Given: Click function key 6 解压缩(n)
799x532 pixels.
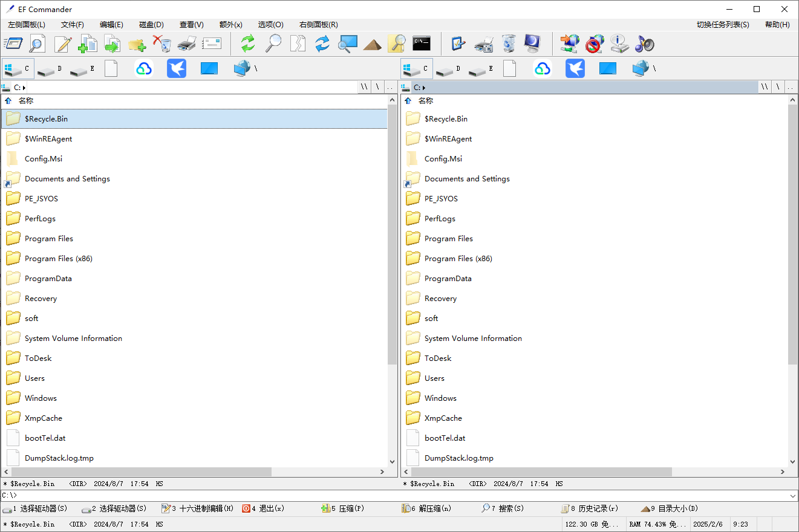Looking at the screenshot, I should (426, 508).
